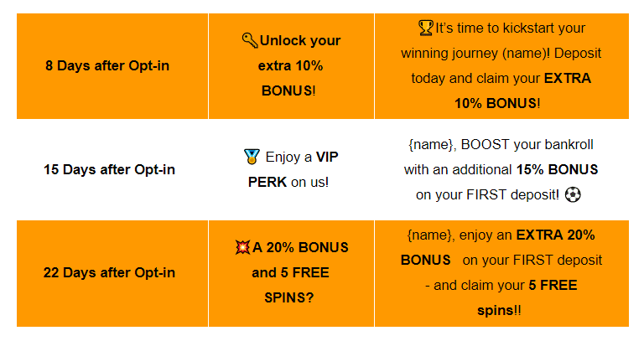Click 'winning journey (name)! Deposit' line
This screenshot has width=644, height=341.
501,54
